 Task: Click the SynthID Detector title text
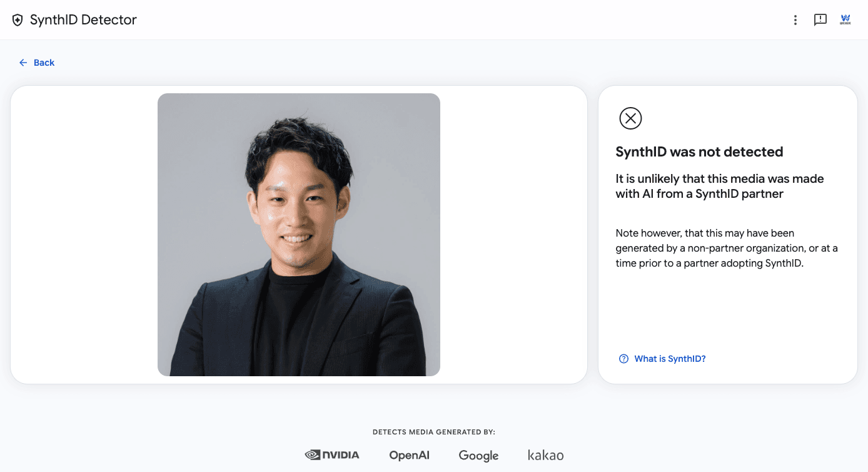click(83, 20)
